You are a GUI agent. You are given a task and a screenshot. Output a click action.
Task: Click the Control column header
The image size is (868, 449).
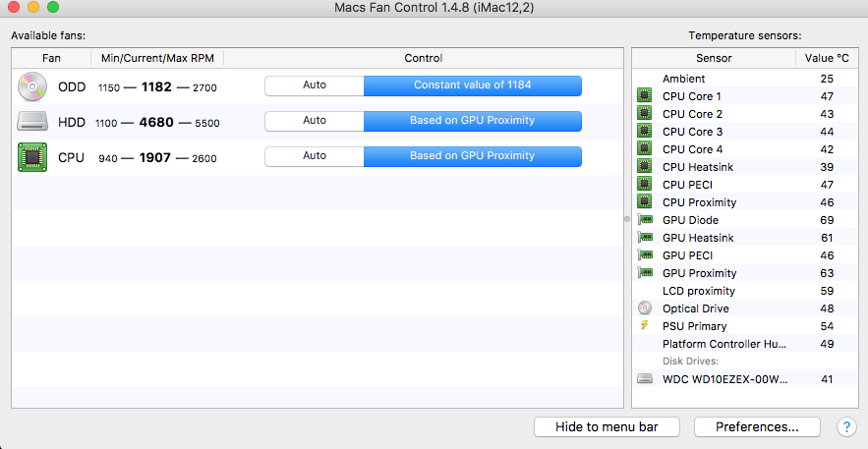(424, 58)
